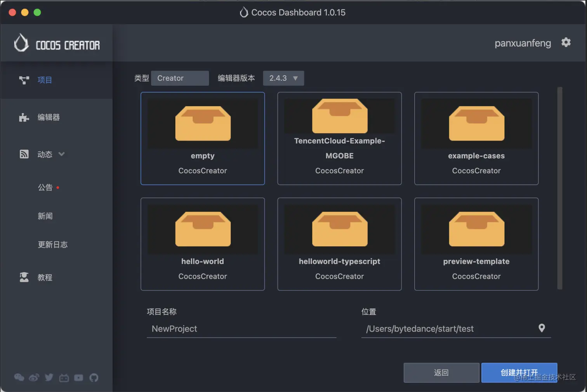Image resolution: width=587 pixels, height=392 pixels.
Task: Open the GitHub social icon
Action: 94,377
